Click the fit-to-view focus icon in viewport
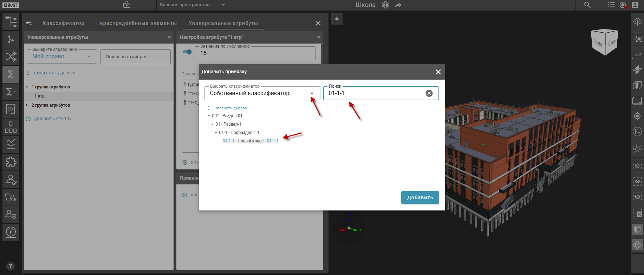The height and width of the screenshot is (275, 644). pyautogui.click(x=337, y=19)
